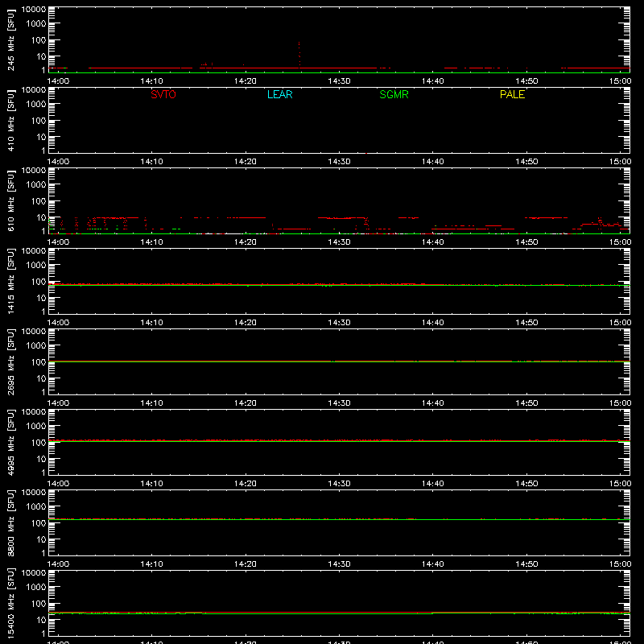Click 15:00 time label under 2695 MHz plot
The width and height of the screenshot is (644, 644).
[620, 403]
